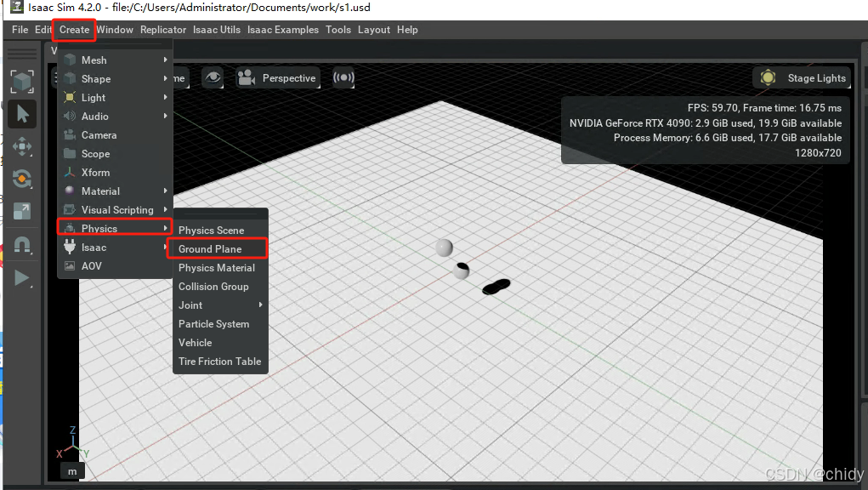The height and width of the screenshot is (490, 868).
Task: Open the Isaac Examples menu
Action: (x=282, y=29)
